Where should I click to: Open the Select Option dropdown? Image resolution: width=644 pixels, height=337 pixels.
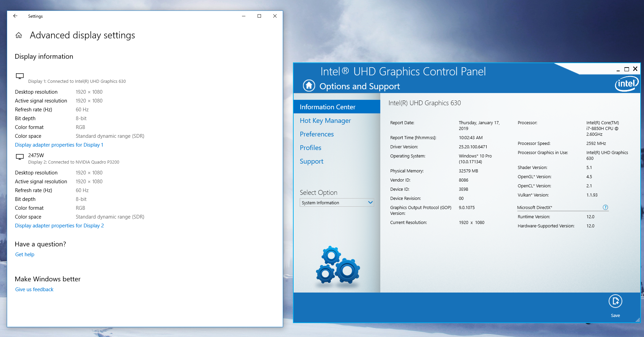337,203
